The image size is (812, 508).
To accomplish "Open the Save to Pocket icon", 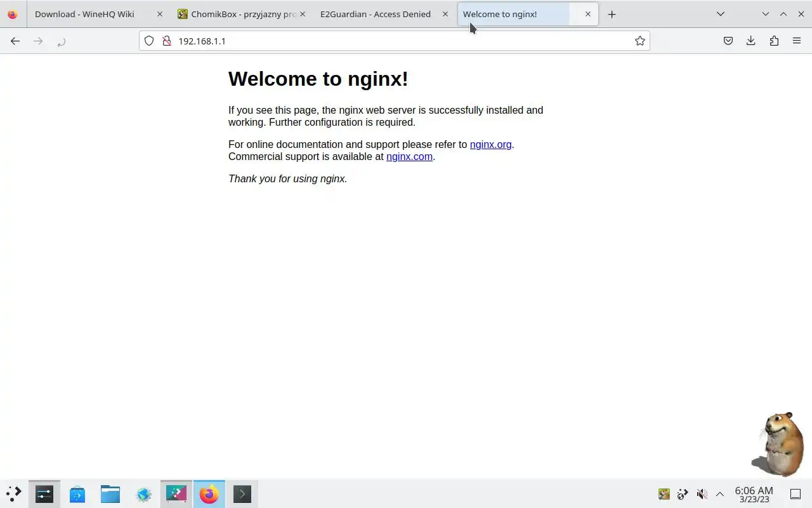I will pos(728,41).
